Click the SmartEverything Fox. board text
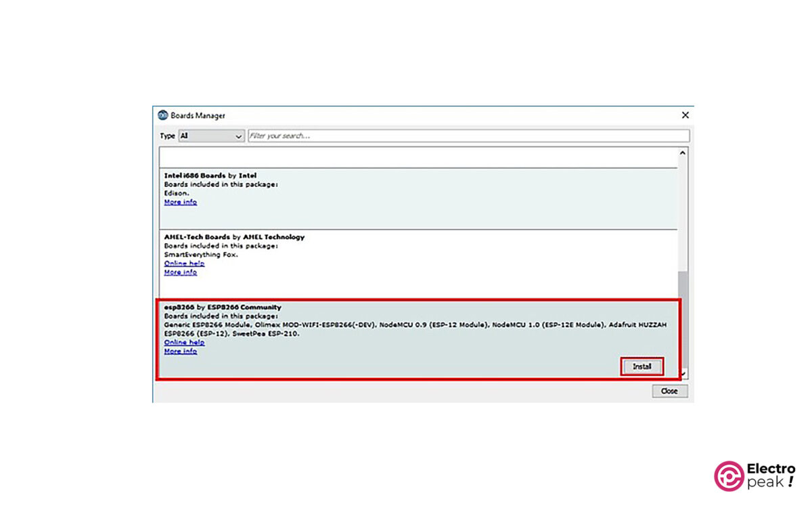The width and height of the screenshot is (812, 508). coord(201,255)
